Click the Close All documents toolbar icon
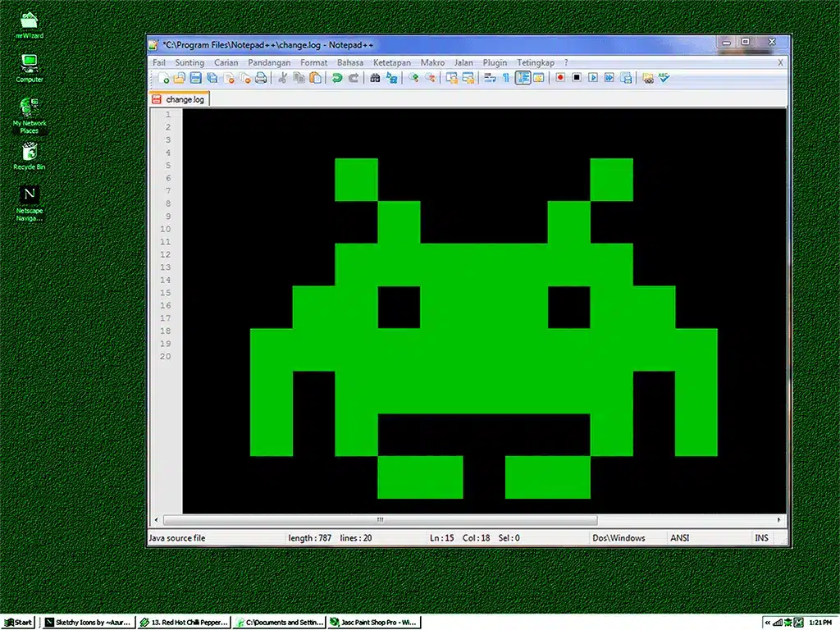The height and width of the screenshot is (630, 840). (244, 78)
